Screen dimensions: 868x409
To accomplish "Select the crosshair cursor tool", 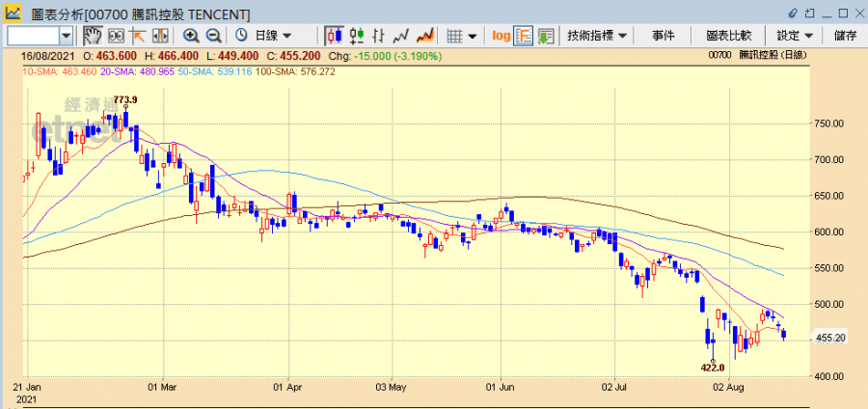I will pos(137,35).
